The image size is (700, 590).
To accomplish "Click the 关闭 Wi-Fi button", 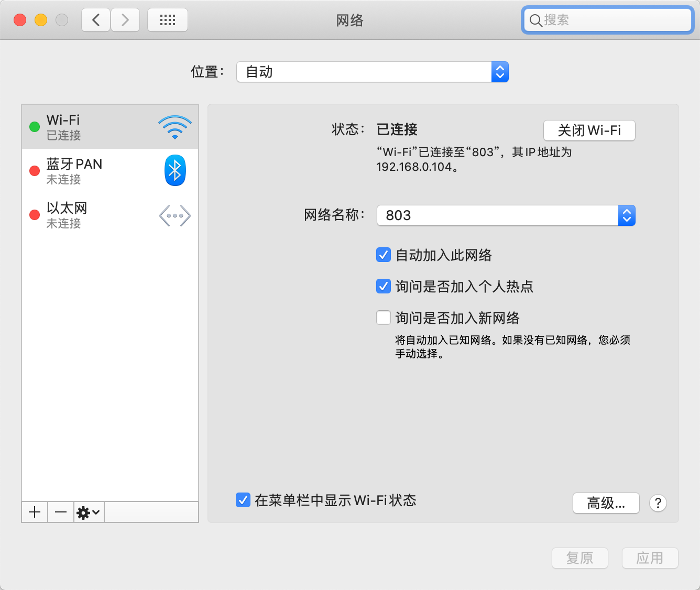I will pyautogui.click(x=589, y=130).
